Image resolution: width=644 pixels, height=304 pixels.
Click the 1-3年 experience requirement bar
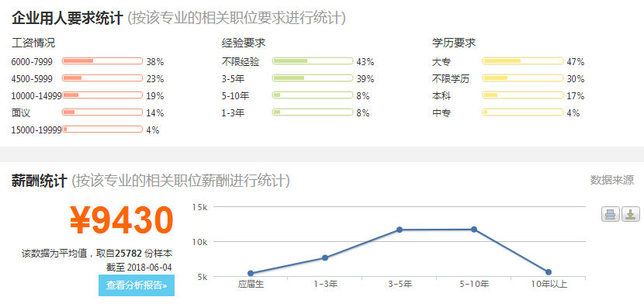pos(313,112)
